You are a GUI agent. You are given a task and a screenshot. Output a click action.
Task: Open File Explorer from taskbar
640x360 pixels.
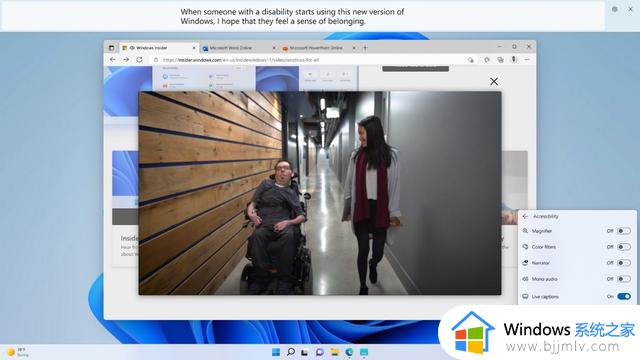[x=335, y=352]
